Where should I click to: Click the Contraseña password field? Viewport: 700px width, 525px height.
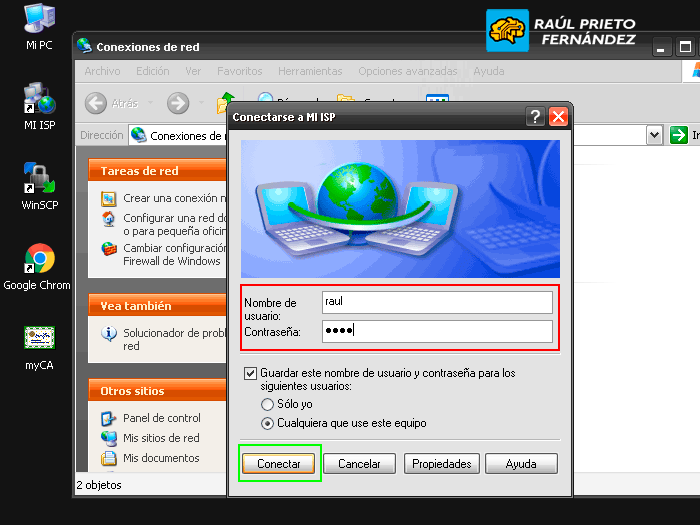tap(436, 331)
